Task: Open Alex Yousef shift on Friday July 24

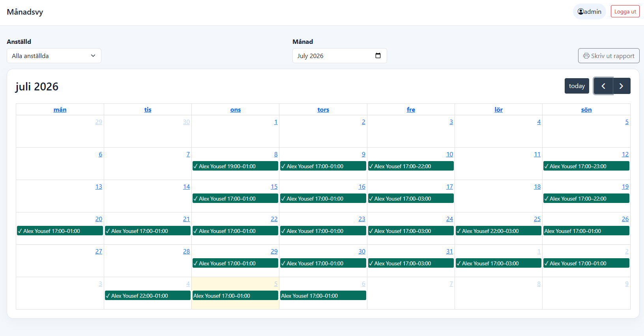Action: (411, 231)
